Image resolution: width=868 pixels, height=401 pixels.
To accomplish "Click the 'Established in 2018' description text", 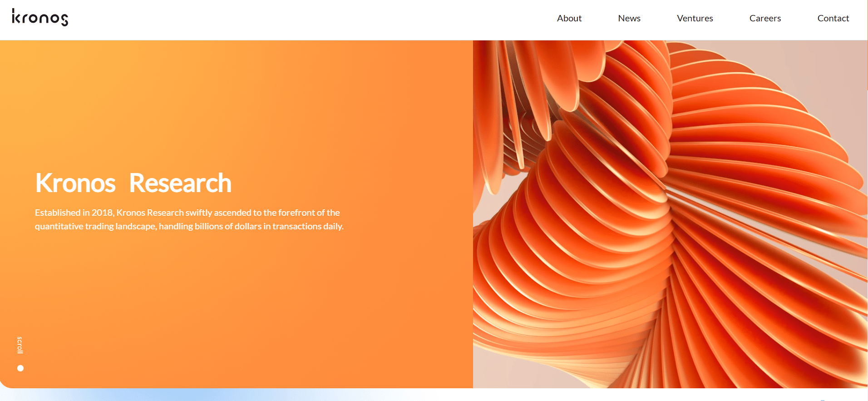I will tap(189, 219).
